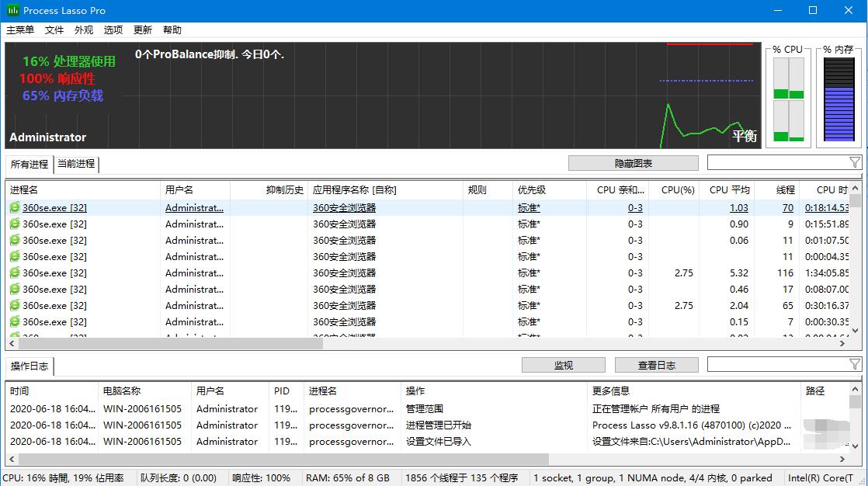The width and height of the screenshot is (868, 486).
Task: Click the process list horizontal scrollbar left arrow
Action: [x=12, y=344]
